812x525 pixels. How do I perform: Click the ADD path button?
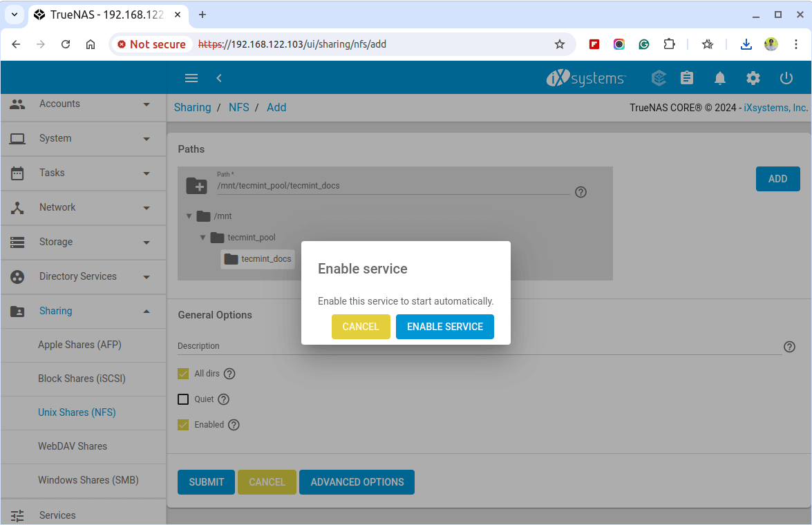point(778,179)
